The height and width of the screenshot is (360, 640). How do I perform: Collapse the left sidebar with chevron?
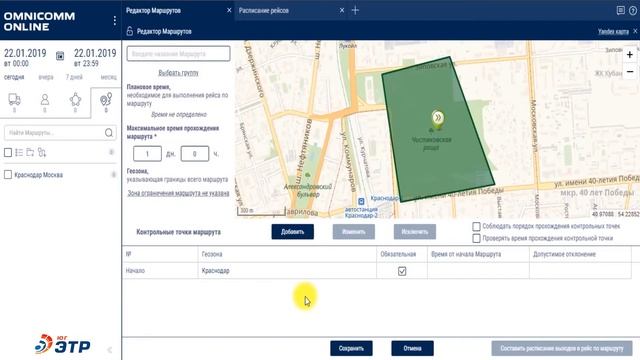(x=109, y=350)
